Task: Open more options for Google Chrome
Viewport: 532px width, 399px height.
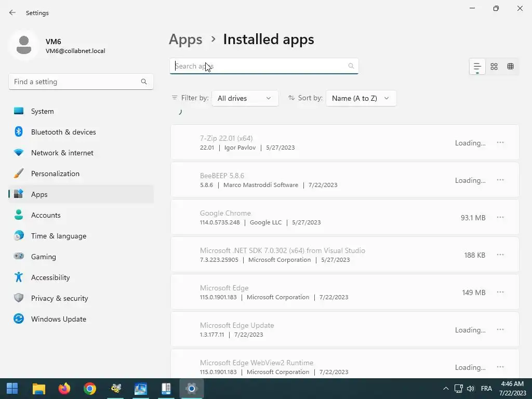Action: coord(500,217)
